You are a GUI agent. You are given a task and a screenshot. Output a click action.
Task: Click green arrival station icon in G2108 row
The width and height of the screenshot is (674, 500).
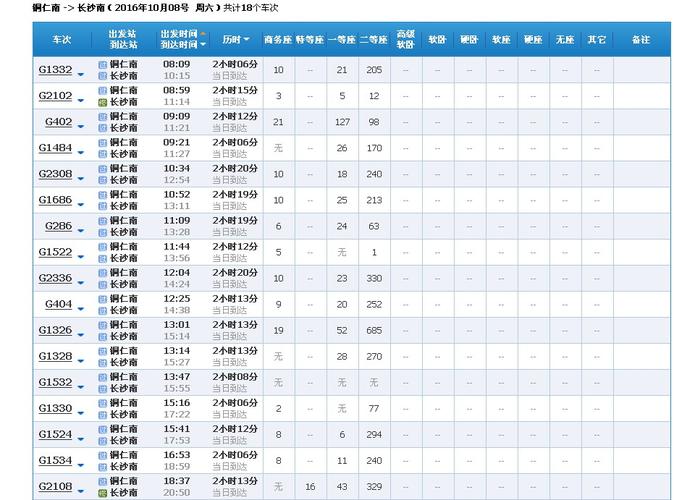coord(103,493)
